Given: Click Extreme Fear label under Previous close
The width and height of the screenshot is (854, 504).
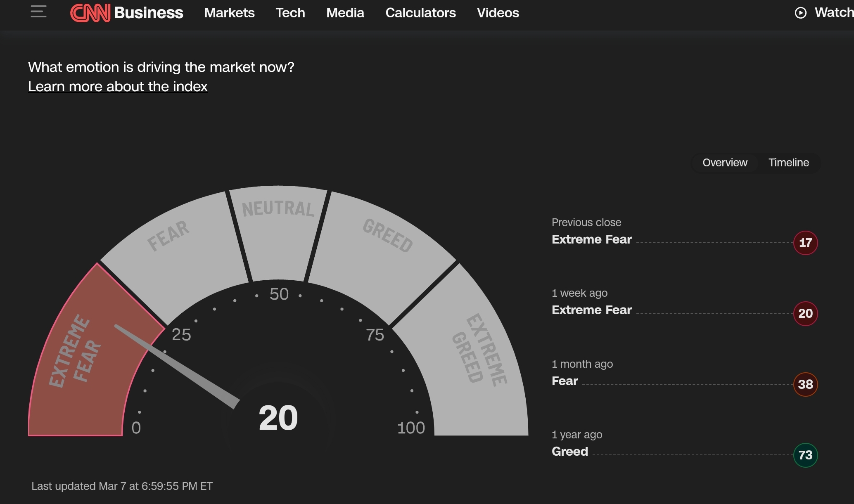Looking at the screenshot, I should [x=592, y=239].
